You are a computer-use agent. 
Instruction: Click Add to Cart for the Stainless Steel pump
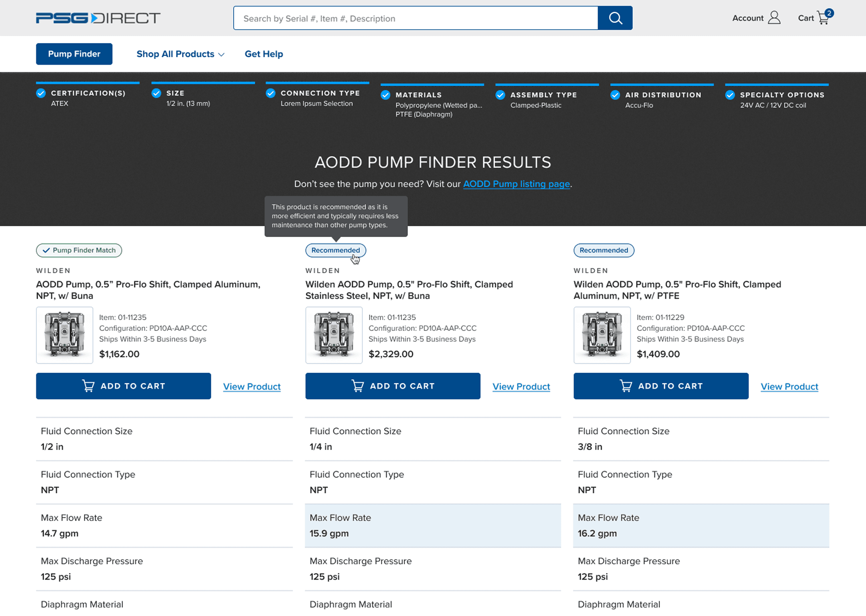coord(393,386)
